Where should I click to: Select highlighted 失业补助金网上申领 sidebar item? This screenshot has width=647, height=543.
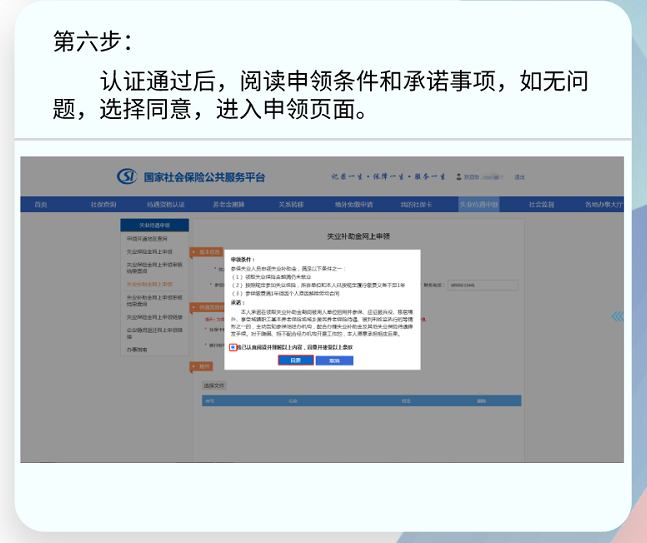click(149, 284)
